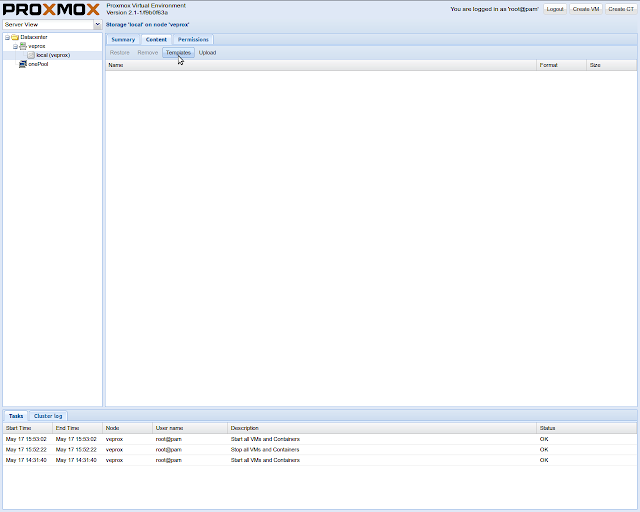This screenshot has height=512, width=640.
Task: Click the onePool pool icon
Action: tap(23, 64)
